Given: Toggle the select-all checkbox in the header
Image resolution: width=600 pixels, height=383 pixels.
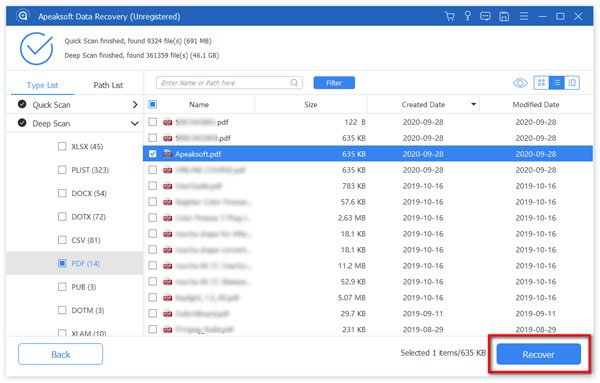Looking at the screenshot, I should 152,104.
